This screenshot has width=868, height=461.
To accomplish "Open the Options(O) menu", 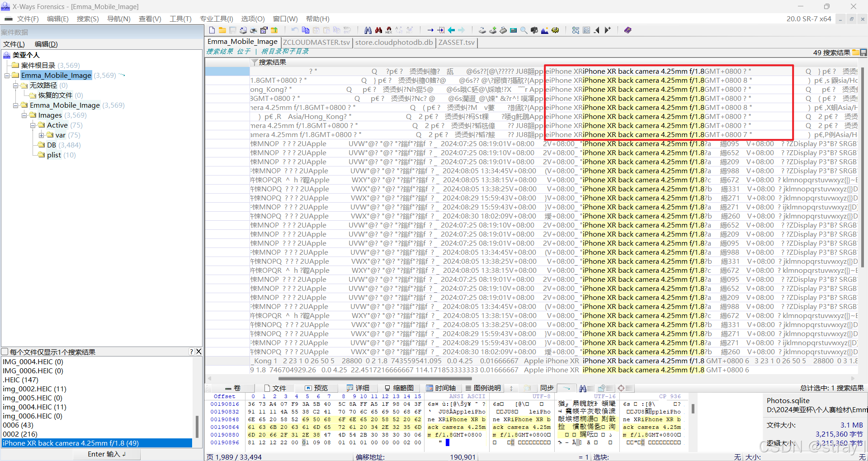I will click(x=253, y=19).
